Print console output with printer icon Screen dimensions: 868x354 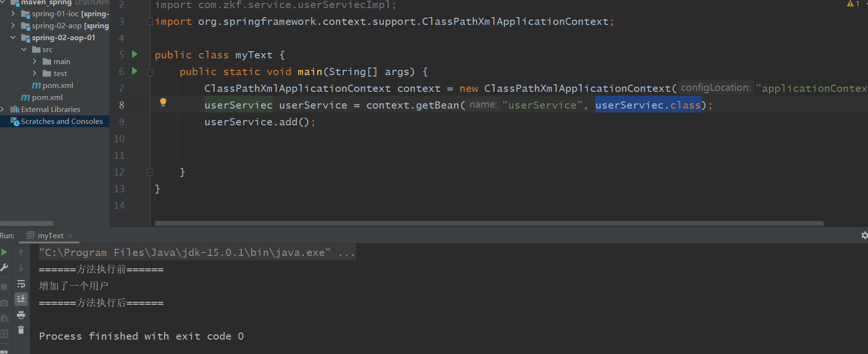tap(21, 315)
